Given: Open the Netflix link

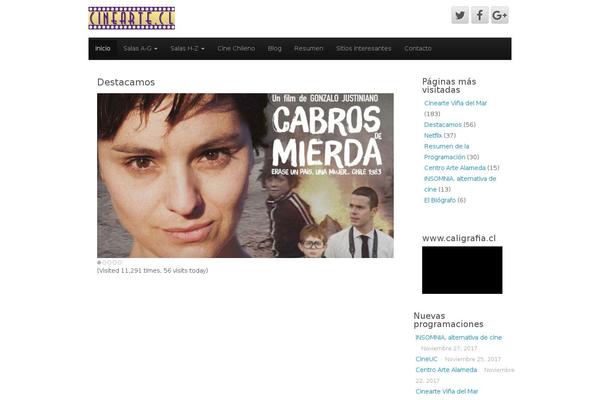Looking at the screenshot, I should [433, 135].
